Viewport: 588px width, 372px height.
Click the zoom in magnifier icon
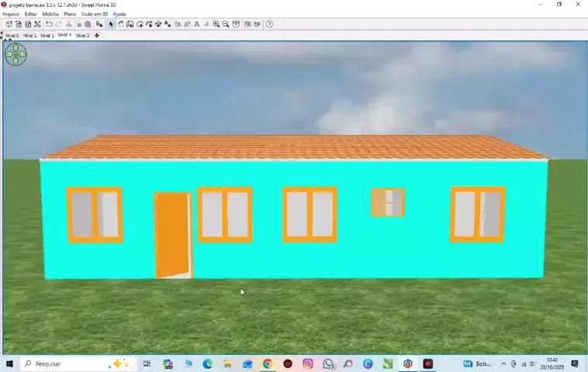[x=216, y=24]
